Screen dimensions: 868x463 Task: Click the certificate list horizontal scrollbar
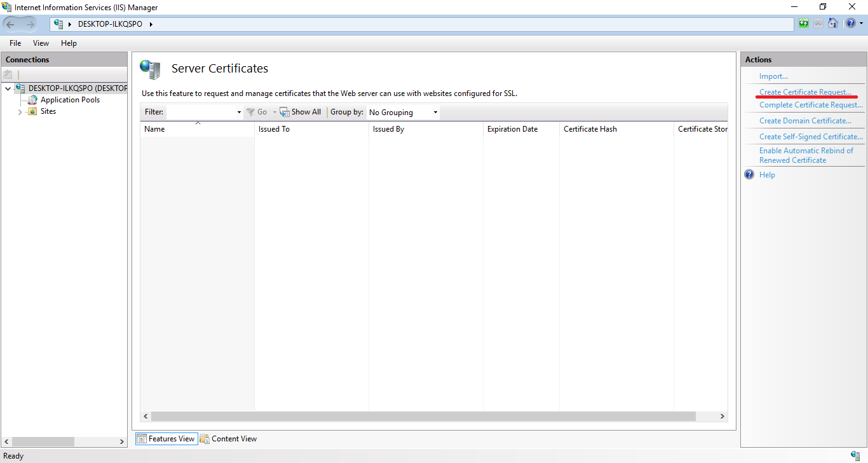[423, 416]
